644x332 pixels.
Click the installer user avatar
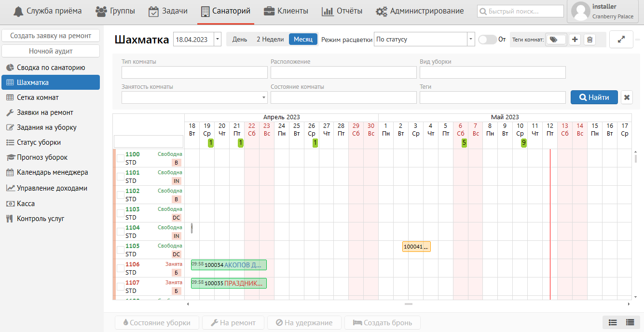pos(580,12)
